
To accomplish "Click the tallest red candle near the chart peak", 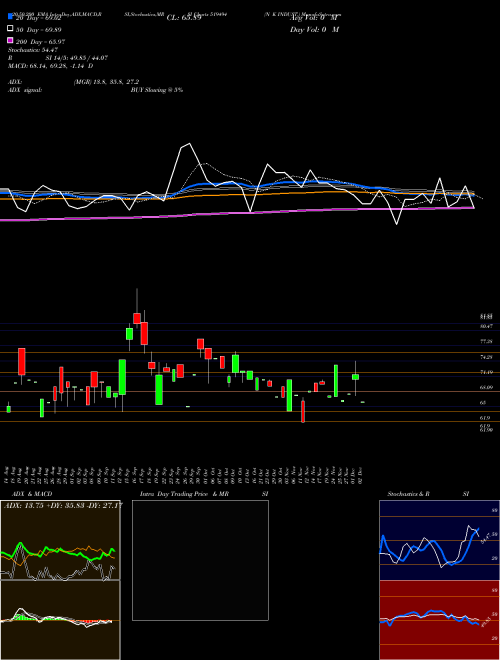I will point(144,333).
